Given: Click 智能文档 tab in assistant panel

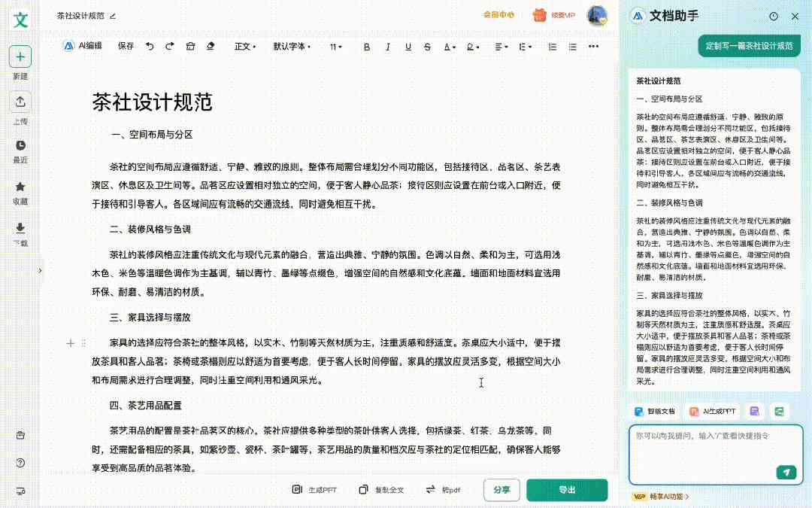Looking at the screenshot, I should pos(655,412).
